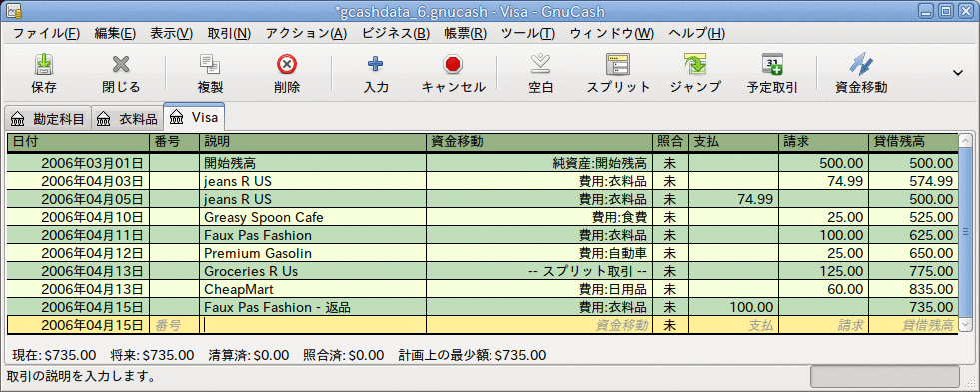The image size is (980, 392).
Task: Click the 費用:食費 transfer cell
Action: pyautogui.click(x=539, y=218)
